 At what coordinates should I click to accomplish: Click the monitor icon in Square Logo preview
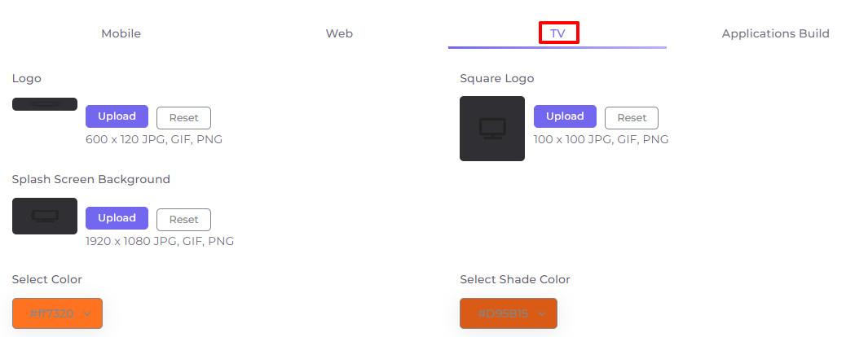click(492, 129)
